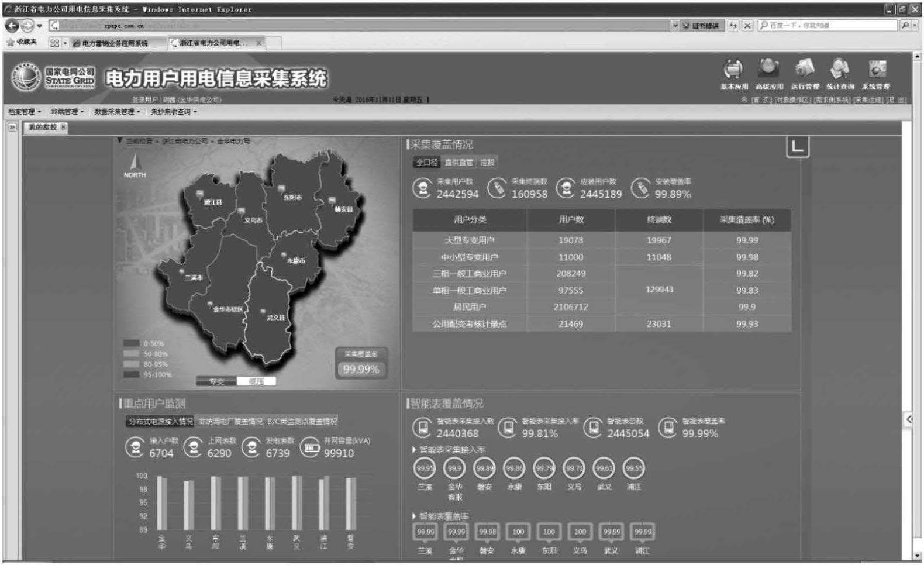Click the 智能表采集接入数 meter icon
The image size is (924, 565).
422,428
